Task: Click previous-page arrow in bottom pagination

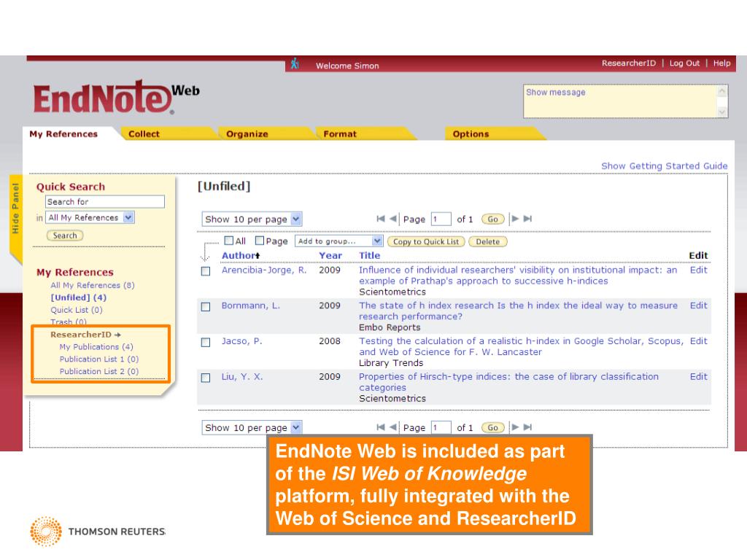Action: 392,427
